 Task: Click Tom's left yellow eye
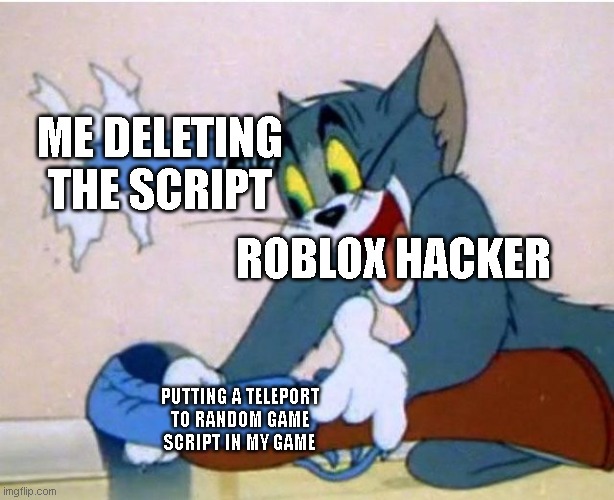298,189
